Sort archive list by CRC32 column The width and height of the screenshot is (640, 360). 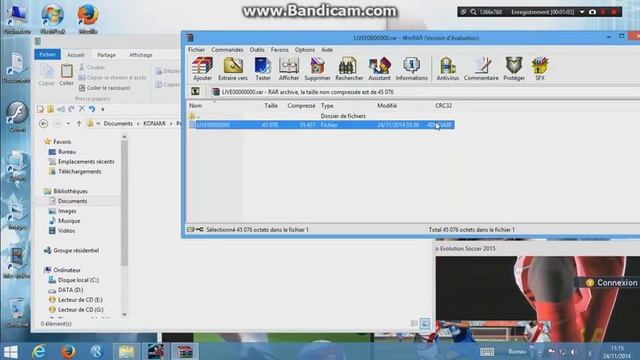[443, 106]
